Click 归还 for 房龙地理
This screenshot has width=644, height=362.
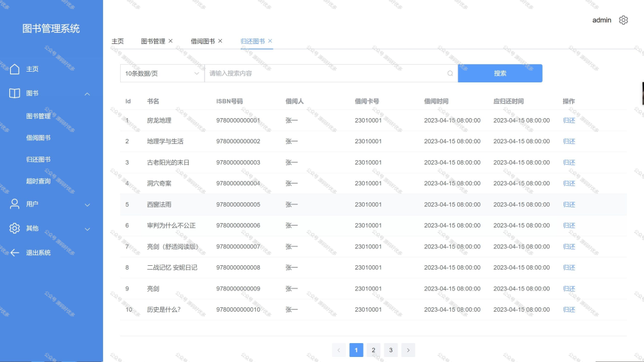point(569,120)
